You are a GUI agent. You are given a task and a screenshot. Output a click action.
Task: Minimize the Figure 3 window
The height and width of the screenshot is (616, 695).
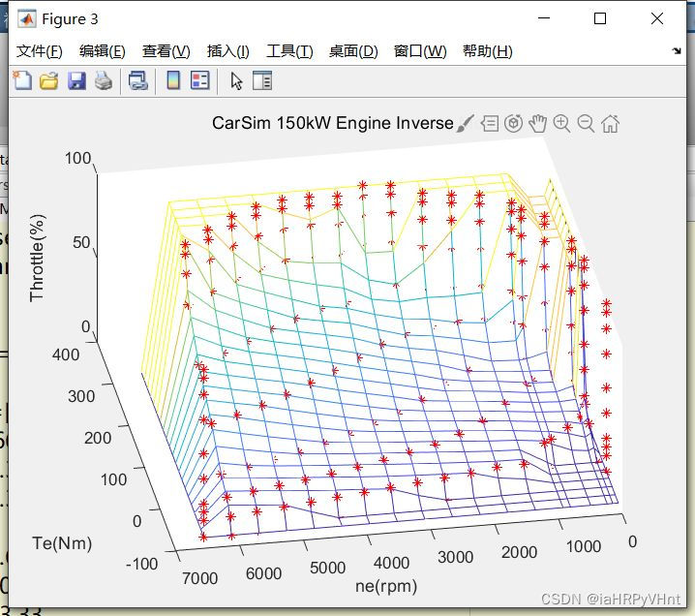coord(544,18)
